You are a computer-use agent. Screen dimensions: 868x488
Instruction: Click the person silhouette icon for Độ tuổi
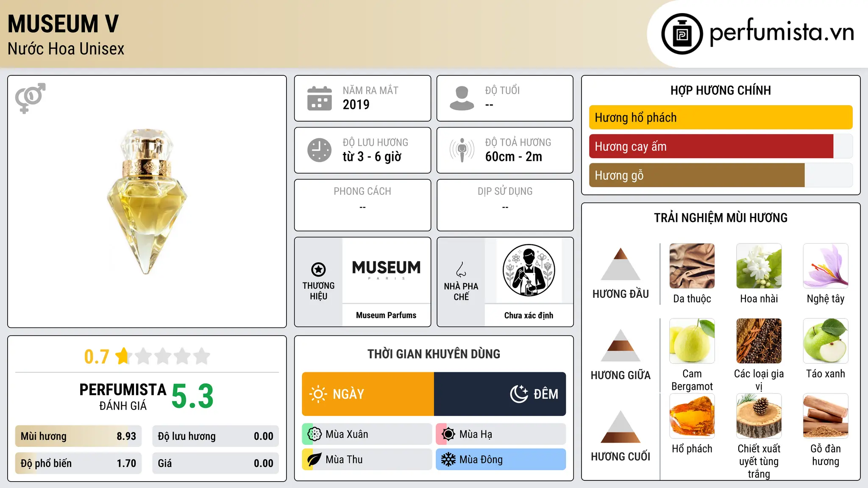pyautogui.click(x=462, y=98)
